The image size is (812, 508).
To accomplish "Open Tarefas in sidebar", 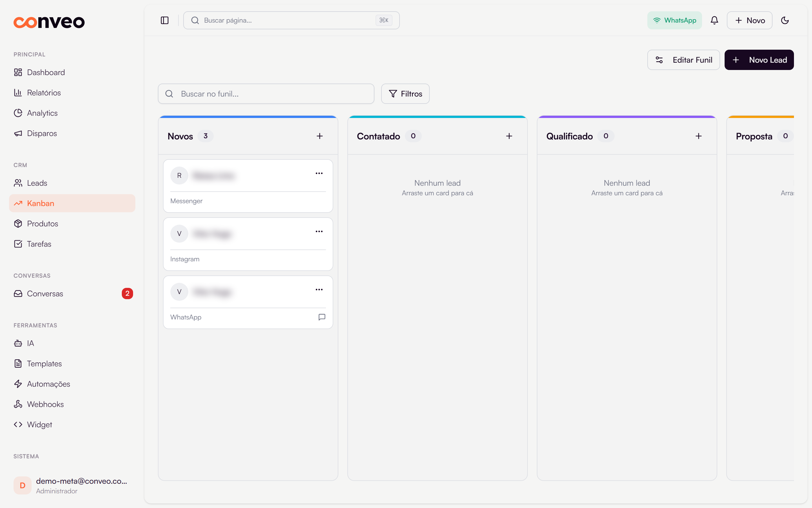I will click(72, 244).
